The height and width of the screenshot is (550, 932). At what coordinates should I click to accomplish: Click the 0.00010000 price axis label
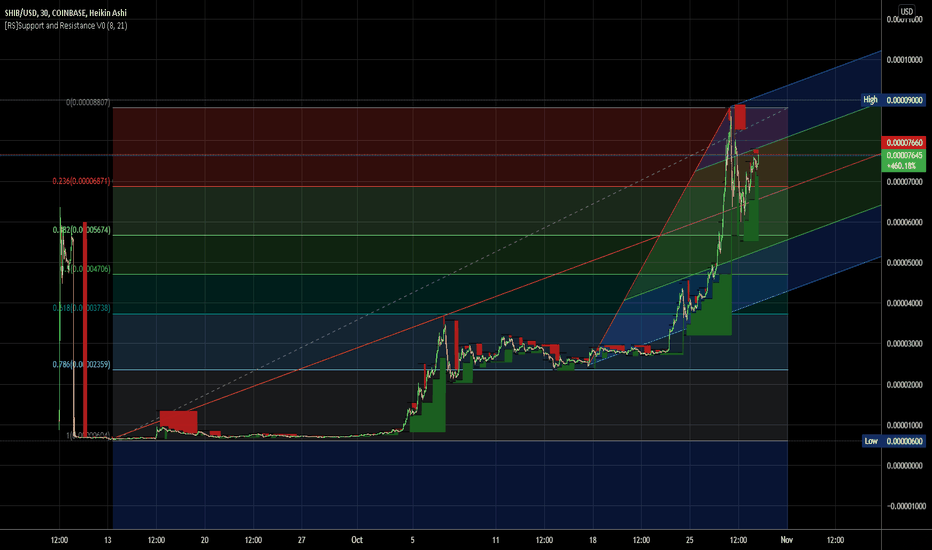pos(904,60)
